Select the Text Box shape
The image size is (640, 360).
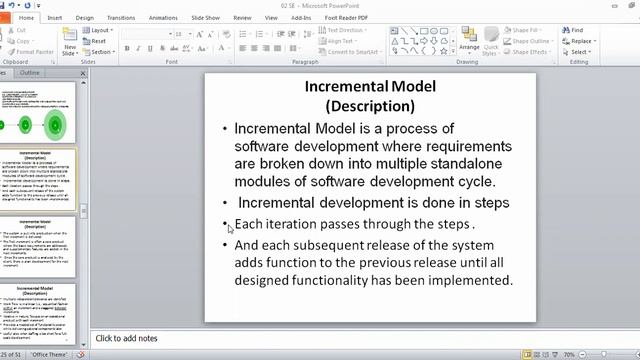pyautogui.click(x=394, y=31)
